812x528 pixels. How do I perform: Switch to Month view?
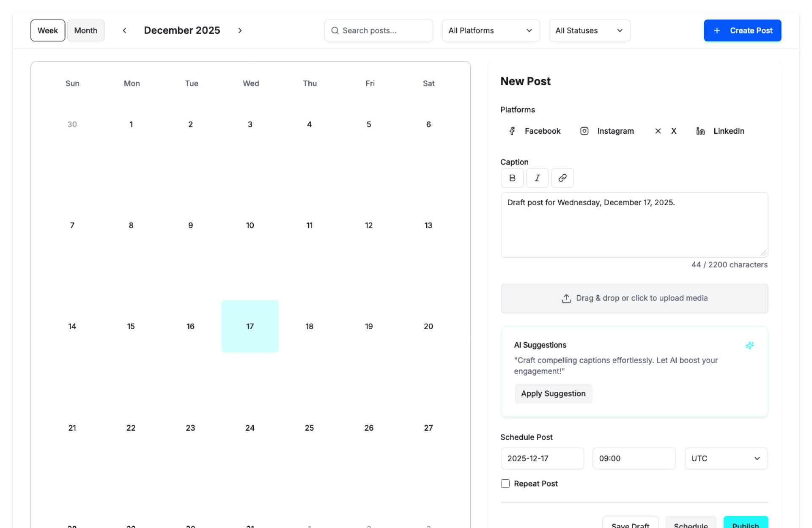pos(86,30)
